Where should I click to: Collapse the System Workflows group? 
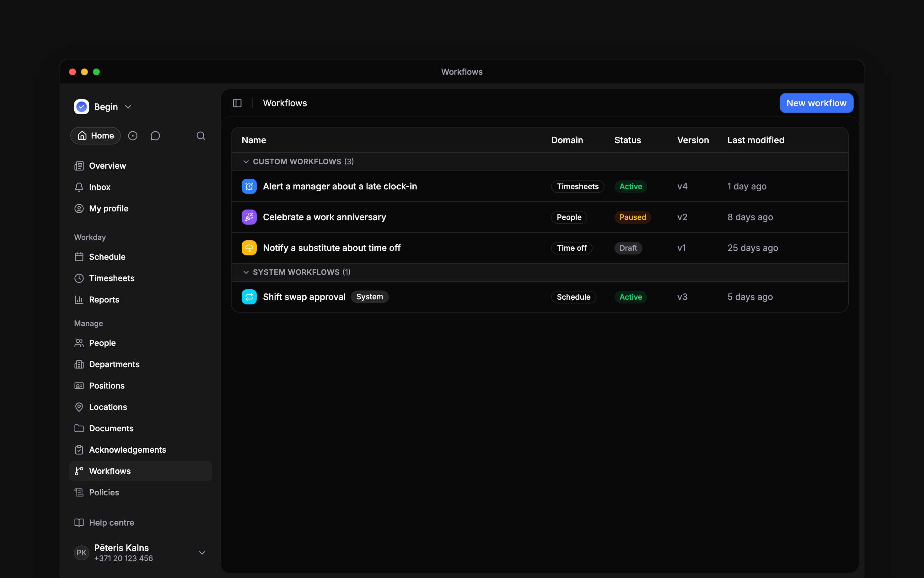pos(246,272)
